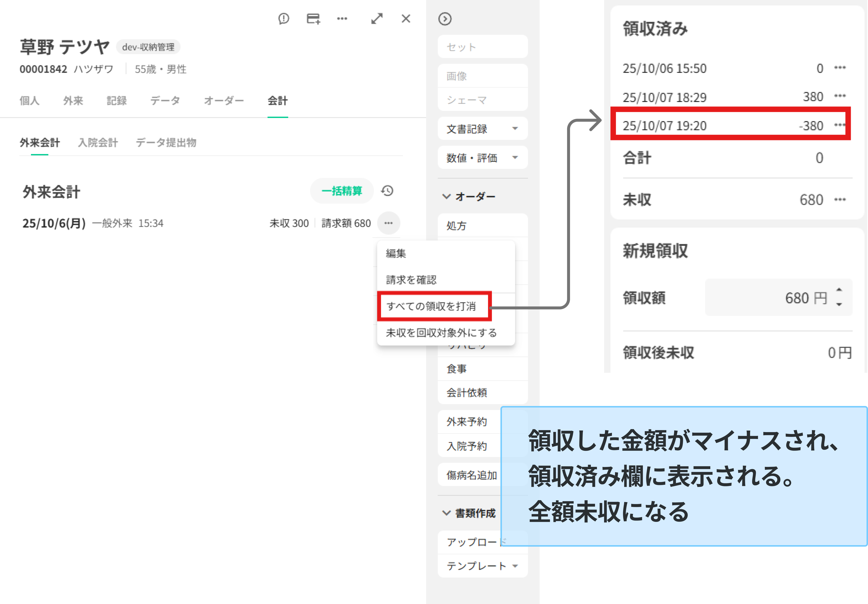Open options for 25/10/07 18:29 receipt
Screen dimensions: 868x604
[x=840, y=96]
